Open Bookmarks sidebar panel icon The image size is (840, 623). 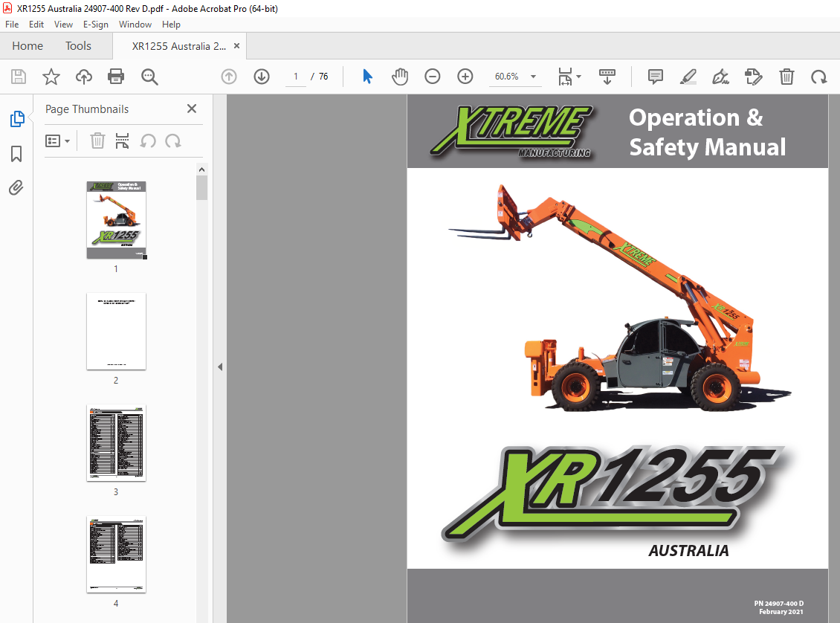click(x=16, y=154)
